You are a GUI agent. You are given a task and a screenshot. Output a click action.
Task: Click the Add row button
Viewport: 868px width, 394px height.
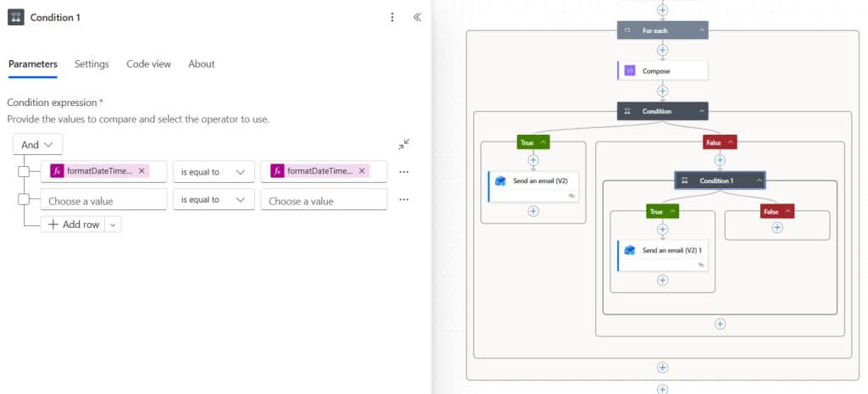click(x=73, y=225)
